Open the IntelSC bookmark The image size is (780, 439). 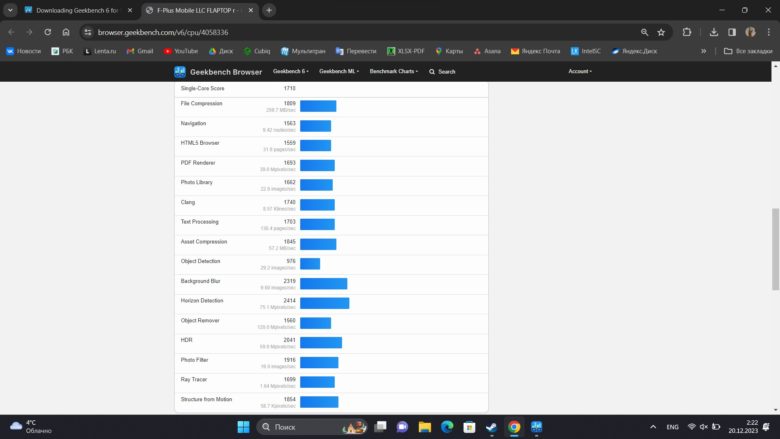[585, 51]
